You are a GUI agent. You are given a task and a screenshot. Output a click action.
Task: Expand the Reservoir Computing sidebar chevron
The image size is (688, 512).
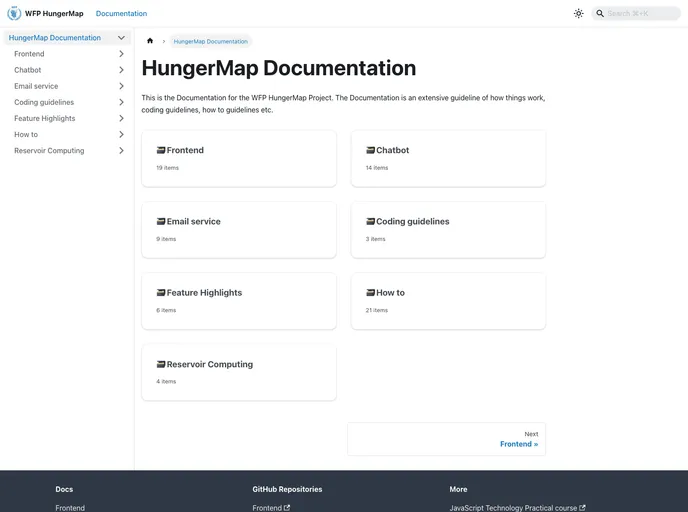pyautogui.click(x=121, y=150)
